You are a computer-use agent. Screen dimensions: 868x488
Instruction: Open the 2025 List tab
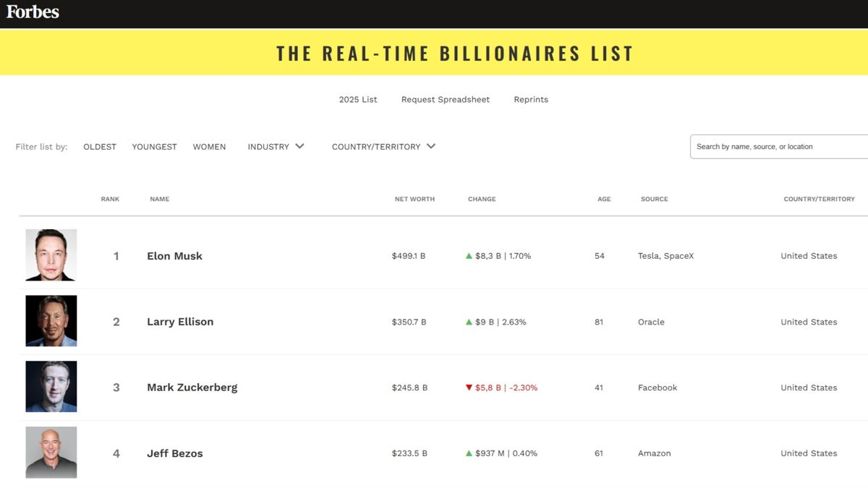click(x=358, y=100)
